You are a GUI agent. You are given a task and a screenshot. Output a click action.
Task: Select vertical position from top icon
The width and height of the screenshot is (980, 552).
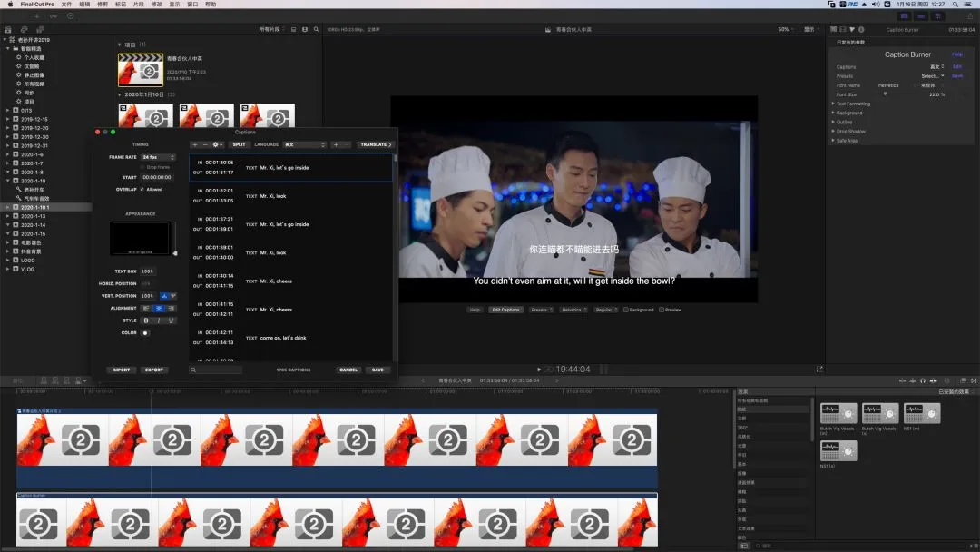[x=173, y=296]
